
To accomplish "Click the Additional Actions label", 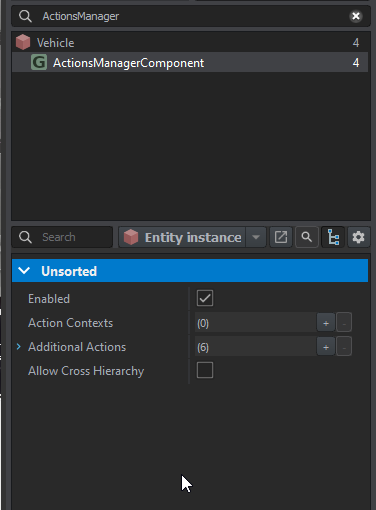I will click(x=77, y=347).
